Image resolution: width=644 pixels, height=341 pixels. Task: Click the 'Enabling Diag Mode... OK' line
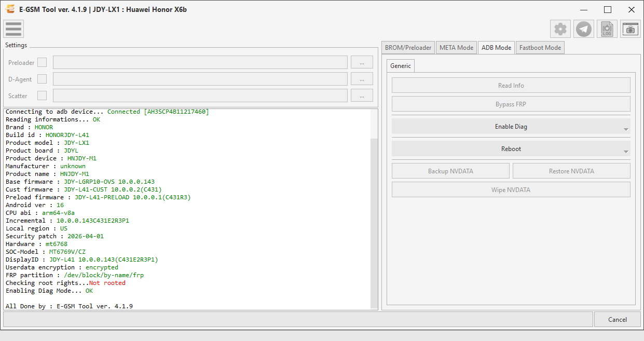(x=49, y=291)
